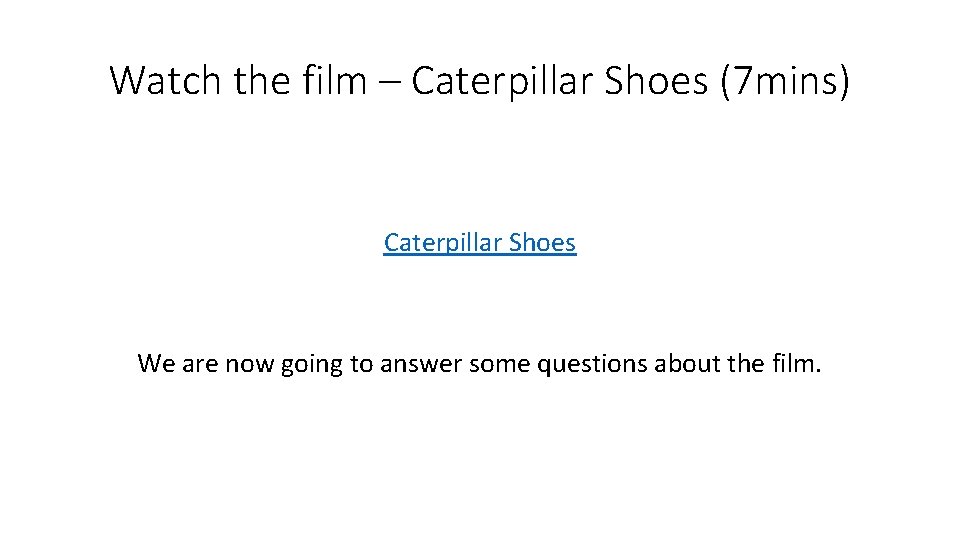
Task: Click 'film.' at the sentence end
Action: pyautogui.click(x=797, y=363)
